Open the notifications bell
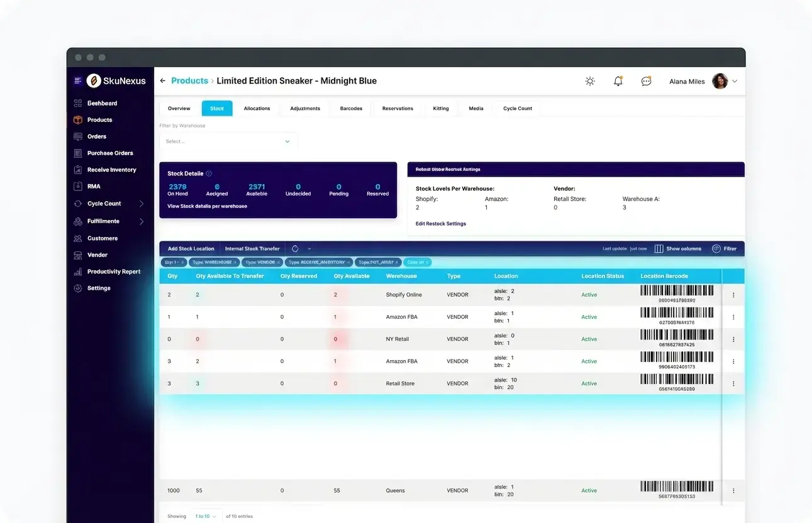This screenshot has height=523, width=812. (x=618, y=81)
